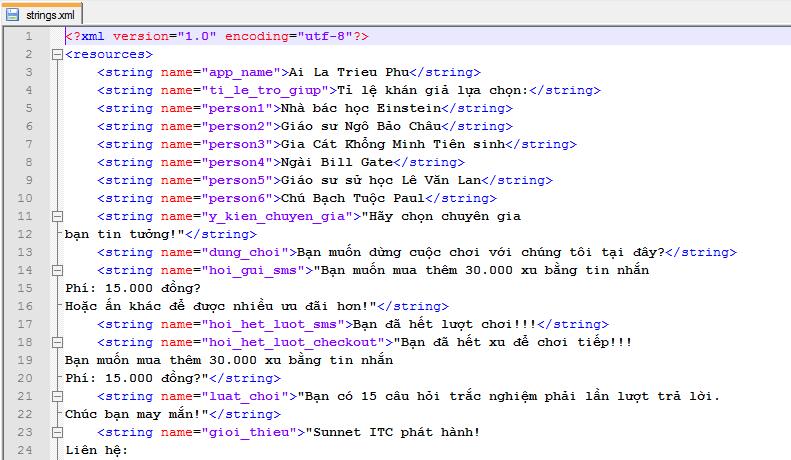Screen dimensions: 791x460
Task: Click the attribute value "luat_choi"
Action: point(245,396)
